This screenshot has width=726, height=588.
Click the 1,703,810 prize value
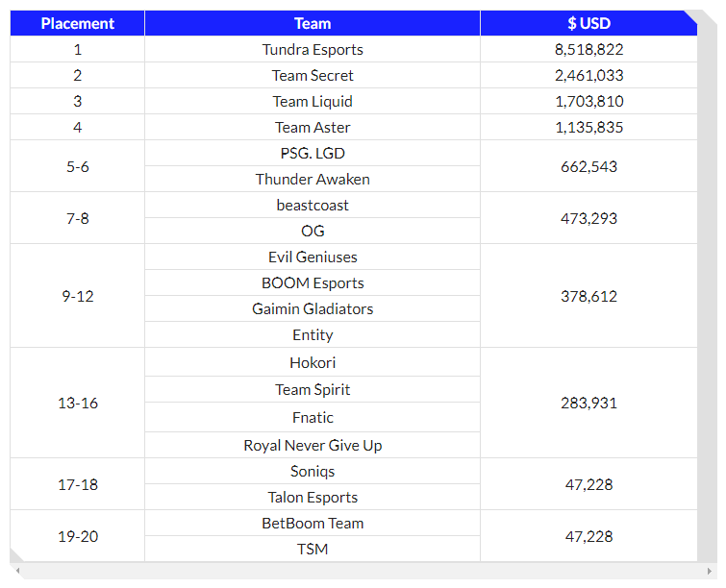588,101
